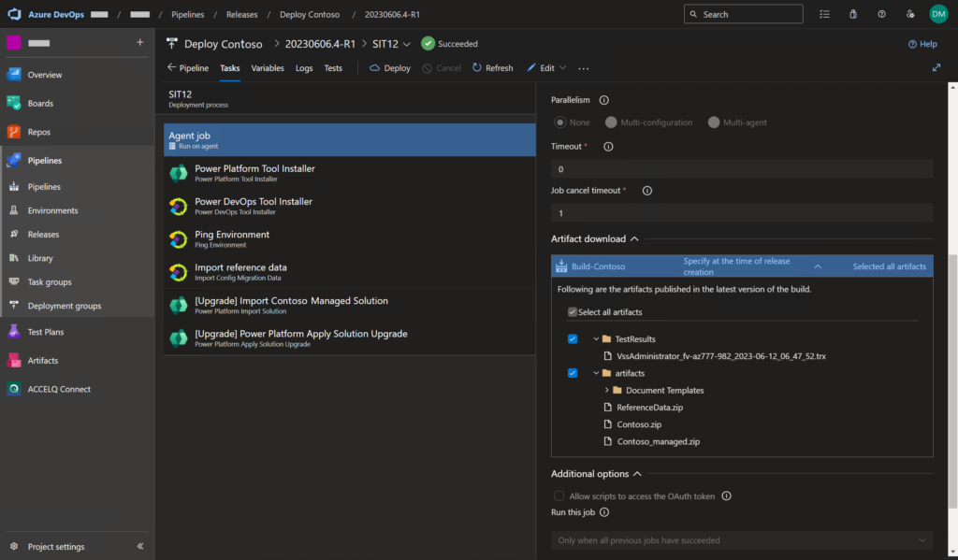
Task: Click the Help link at top right
Action: point(922,43)
